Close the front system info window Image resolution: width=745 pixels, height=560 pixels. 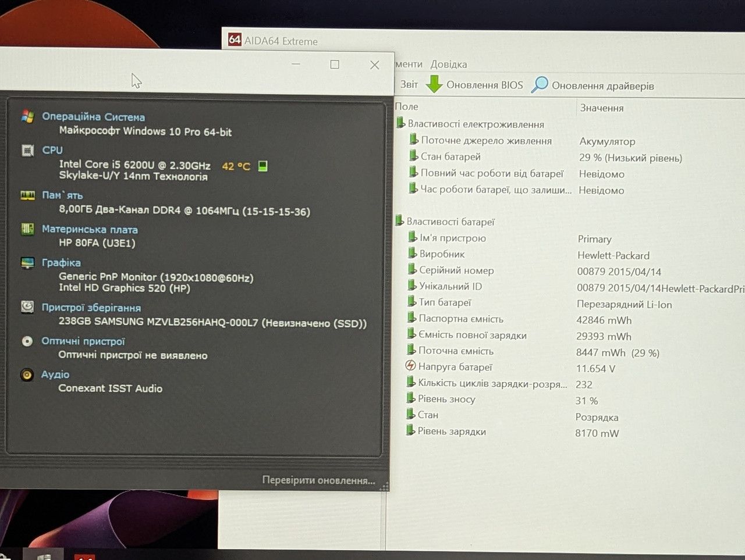[x=375, y=65]
